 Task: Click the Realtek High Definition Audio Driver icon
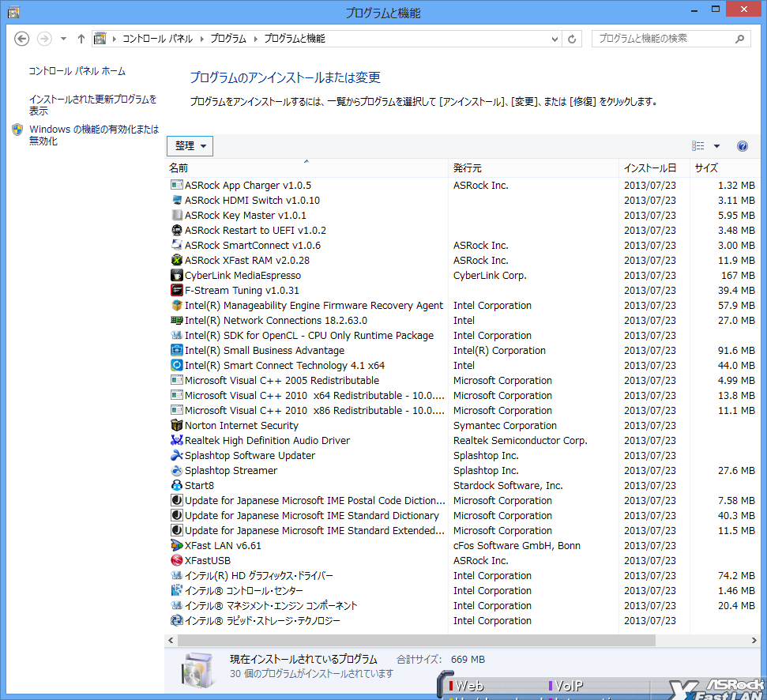(177, 440)
